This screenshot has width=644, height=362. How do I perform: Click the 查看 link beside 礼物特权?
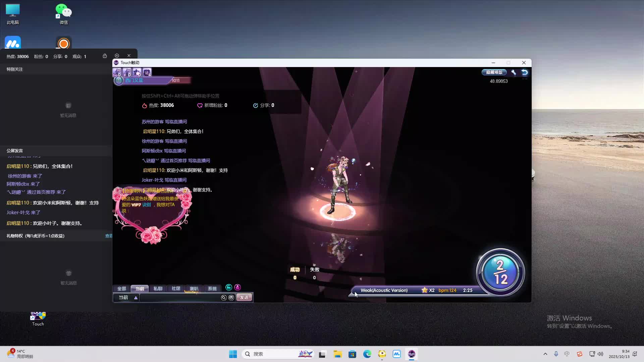[x=109, y=236]
